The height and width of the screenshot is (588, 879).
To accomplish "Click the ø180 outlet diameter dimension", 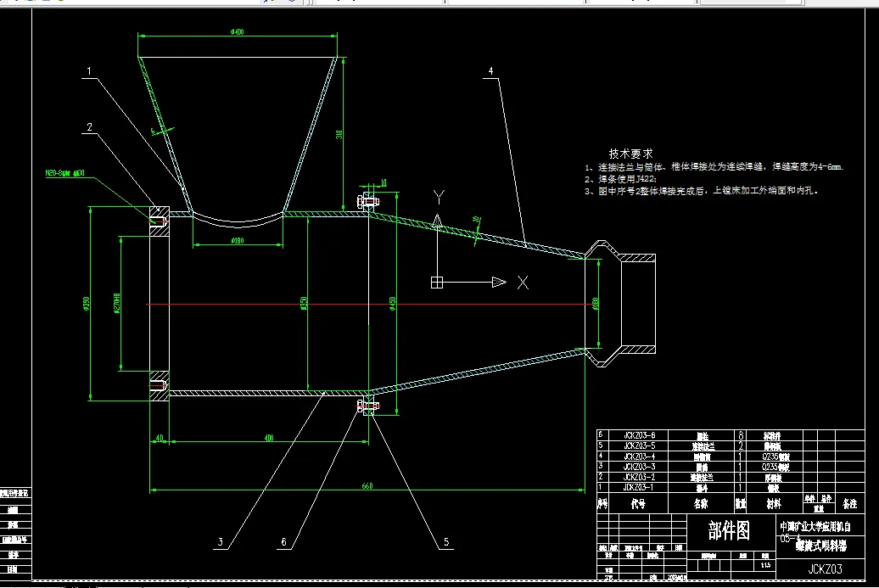I will (x=596, y=303).
